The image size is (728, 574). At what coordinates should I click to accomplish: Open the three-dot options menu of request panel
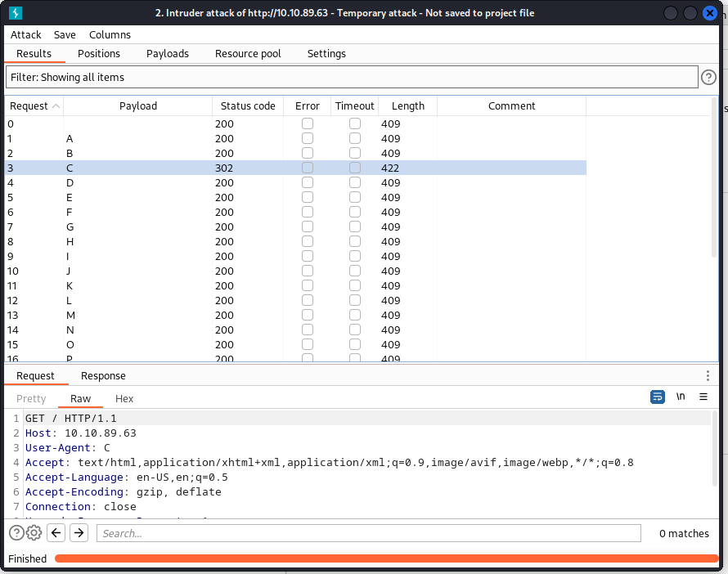(708, 376)
